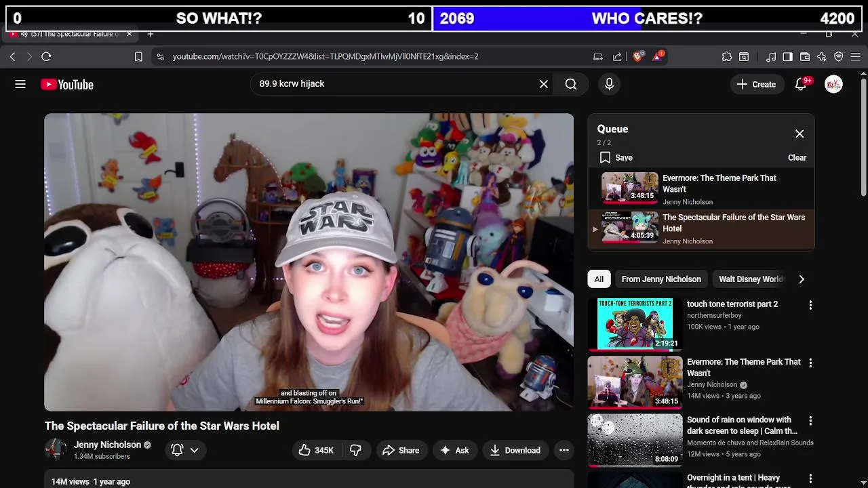Bookmark this page in the browser
The height and width of the screenshot is (488, 868).
138,56
